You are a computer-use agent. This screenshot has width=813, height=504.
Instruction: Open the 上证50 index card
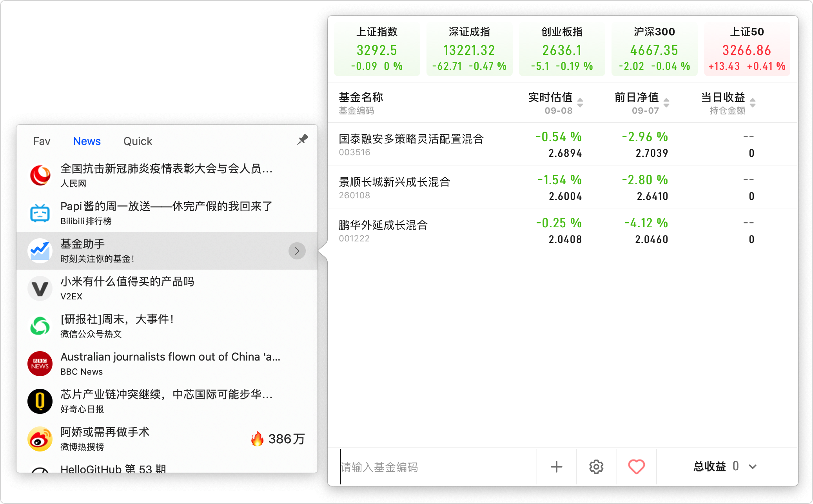pyautogui.click(x=747, y=49)
